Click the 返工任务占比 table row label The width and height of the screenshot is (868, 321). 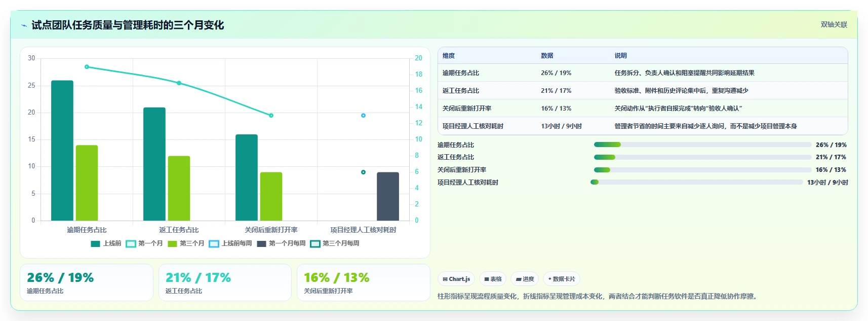(461, 91)
